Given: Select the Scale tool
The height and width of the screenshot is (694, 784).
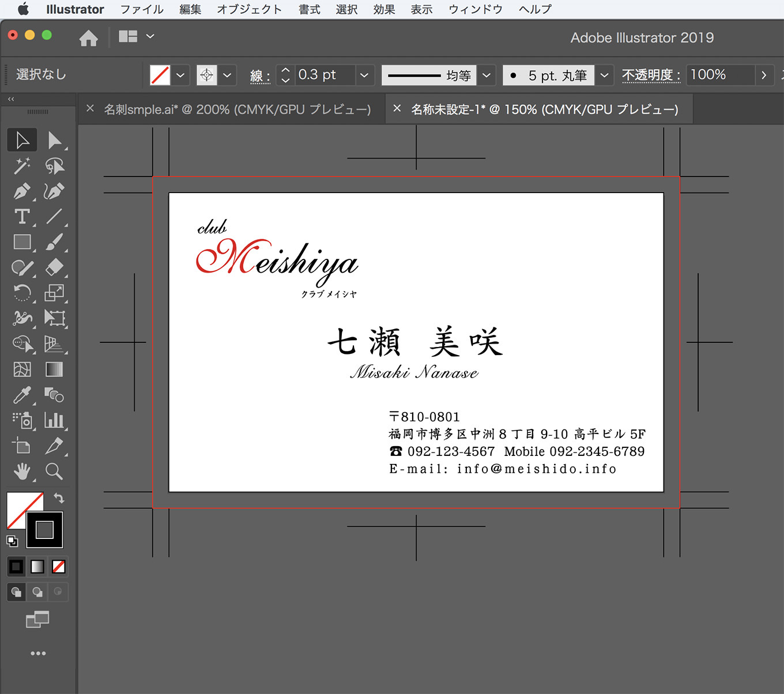Looking at the screenshot, I should [55, 293].
